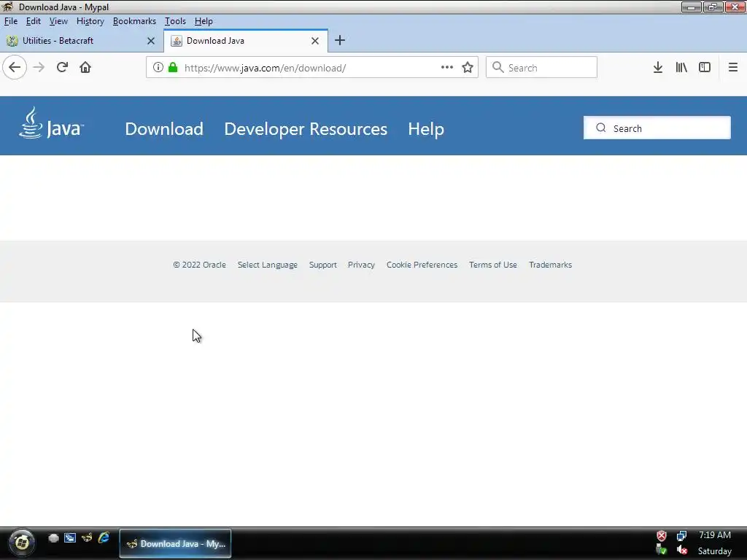Click the network connection tray icon
This screenshot has width=747, height=560.
point(682,536)
